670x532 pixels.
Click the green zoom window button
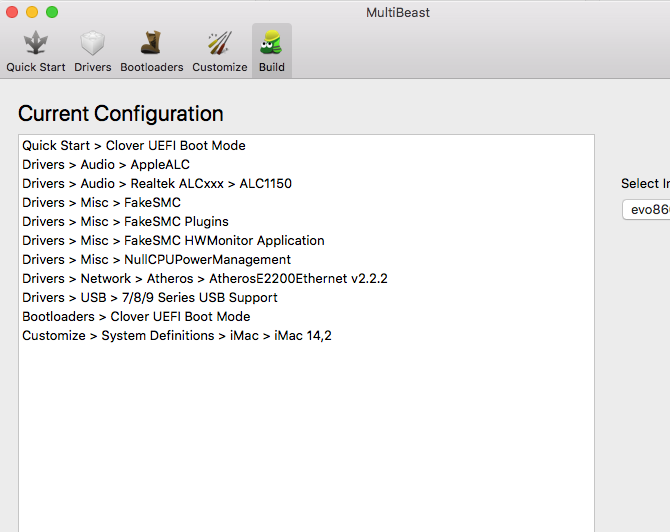(52, 12)
